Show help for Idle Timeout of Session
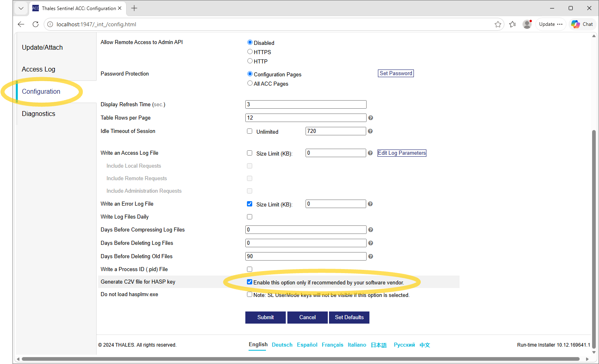 point(370,131)
